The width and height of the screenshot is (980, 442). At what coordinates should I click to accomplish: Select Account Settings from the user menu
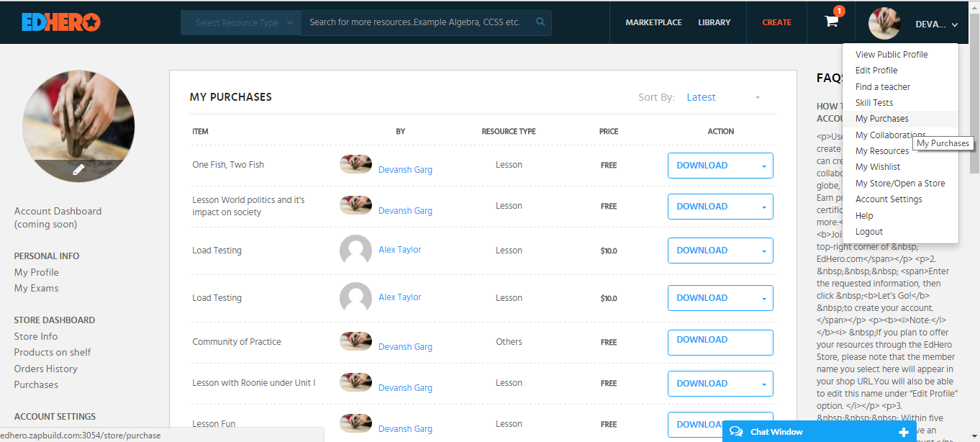pos(889,199)
